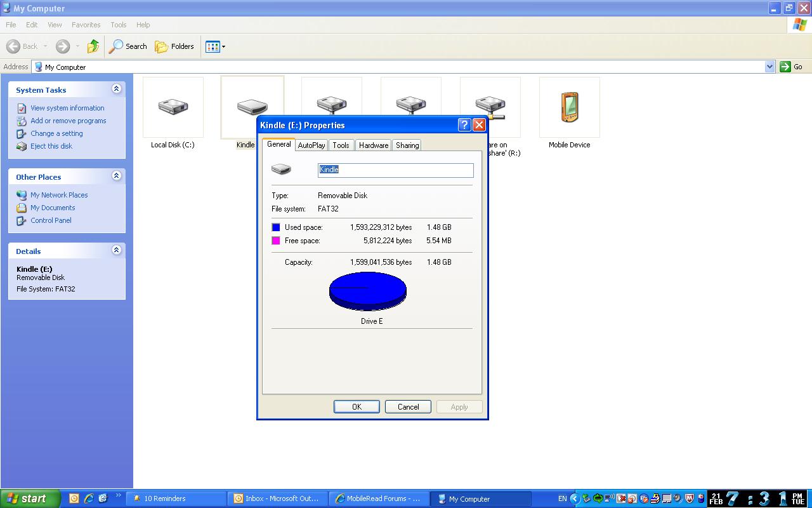Collapse the System Tasks panel
Image resolution: width=812 pixels, height=508 pixels.
pos(116,89)
